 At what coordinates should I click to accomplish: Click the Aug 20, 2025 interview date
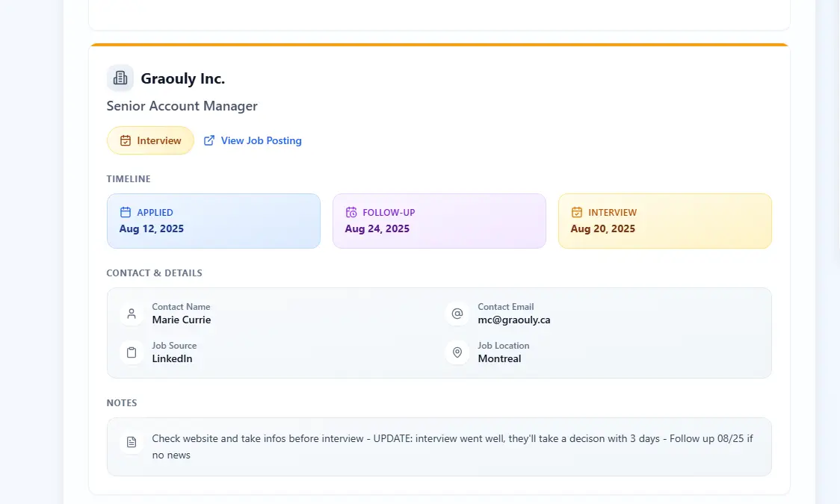point(602,229)
